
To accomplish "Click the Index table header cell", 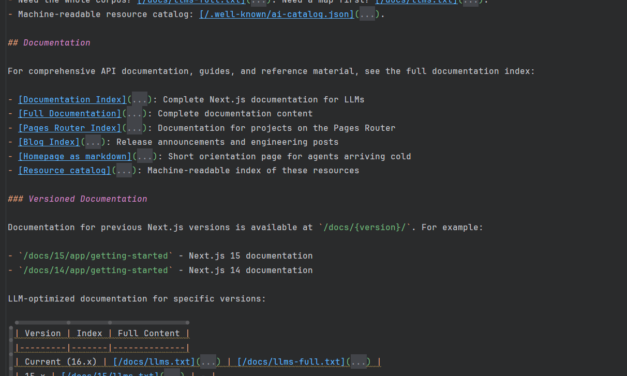I will (x=89, y=333).
